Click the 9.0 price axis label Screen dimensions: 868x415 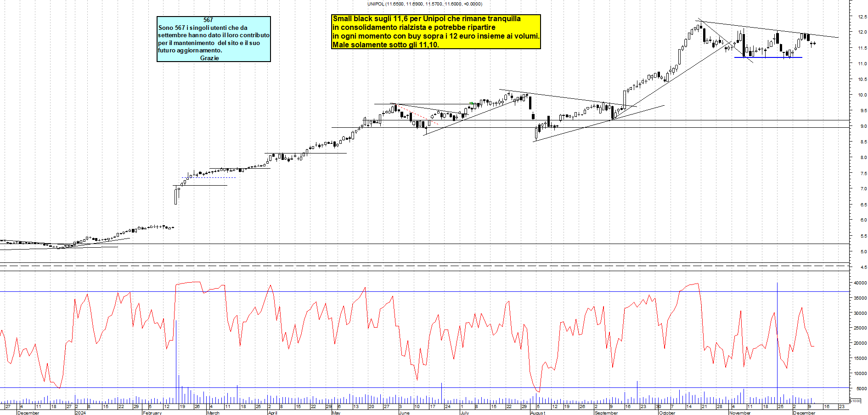pyautogui.click(x=863, y=126)
